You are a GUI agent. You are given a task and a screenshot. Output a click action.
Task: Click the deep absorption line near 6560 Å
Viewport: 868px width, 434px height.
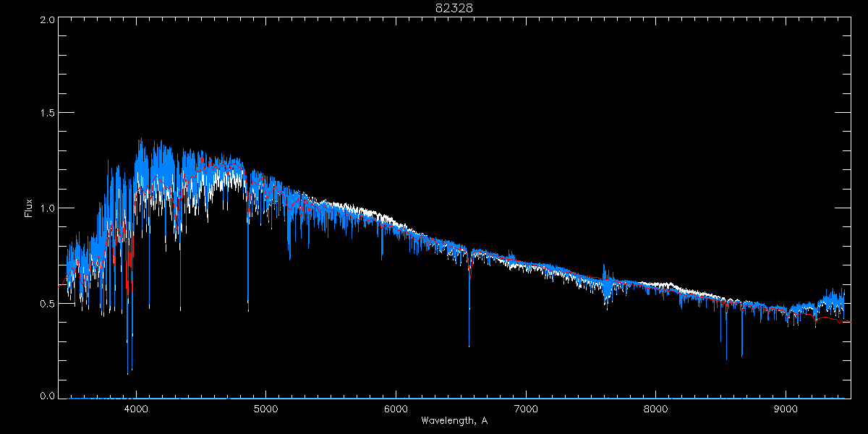click(x=469, y=318)
